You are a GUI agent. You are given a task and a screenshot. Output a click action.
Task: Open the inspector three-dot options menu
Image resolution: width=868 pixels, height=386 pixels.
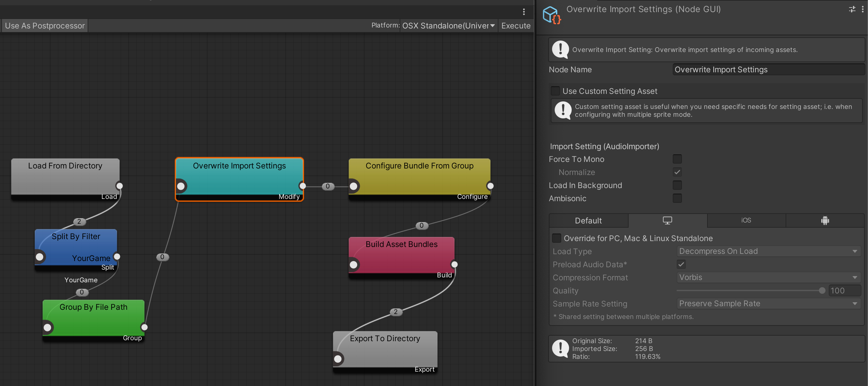(x=863, y=9)
